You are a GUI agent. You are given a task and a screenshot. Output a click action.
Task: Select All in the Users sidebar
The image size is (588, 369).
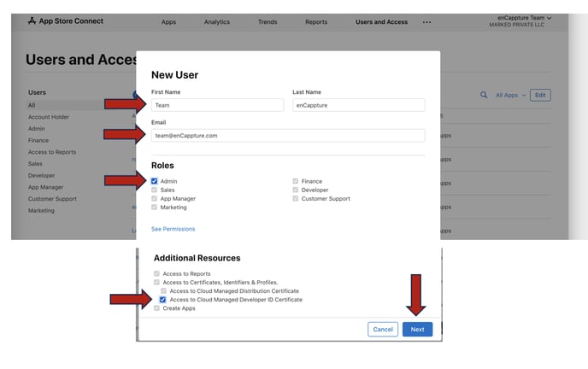point(32,105)
